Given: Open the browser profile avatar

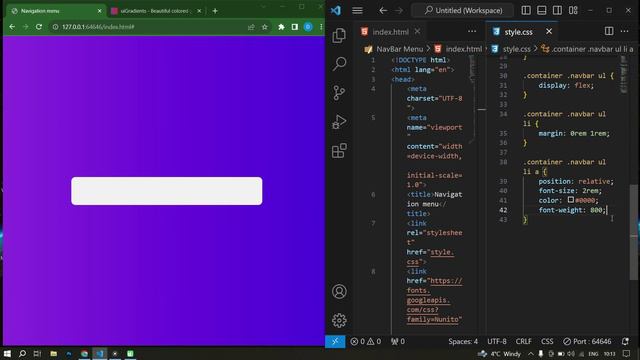Looking at the screenshot, I should tap(308, 27).
